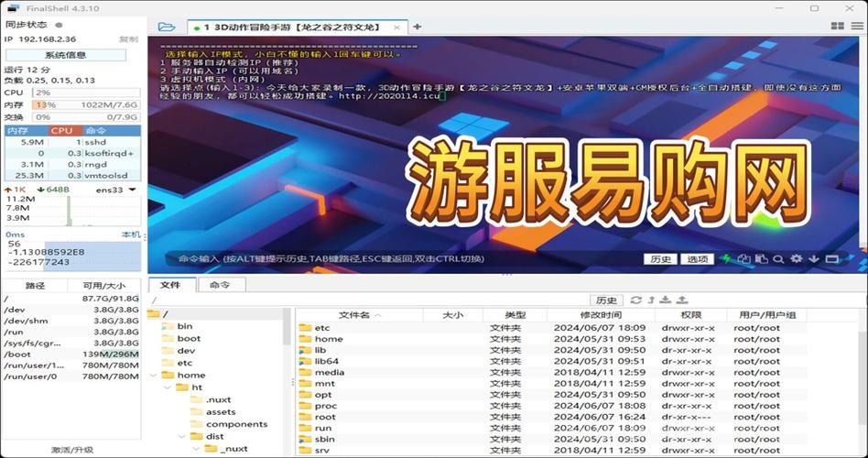Add a new session tab with plus
This screenshot has width=868, height=458.
[x=417, y=27]
